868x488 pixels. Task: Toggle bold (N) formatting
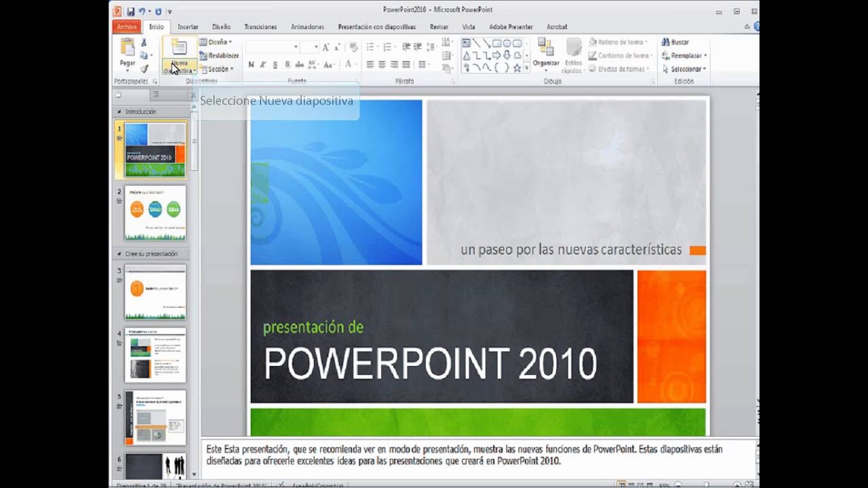click(x=251, y=64)
